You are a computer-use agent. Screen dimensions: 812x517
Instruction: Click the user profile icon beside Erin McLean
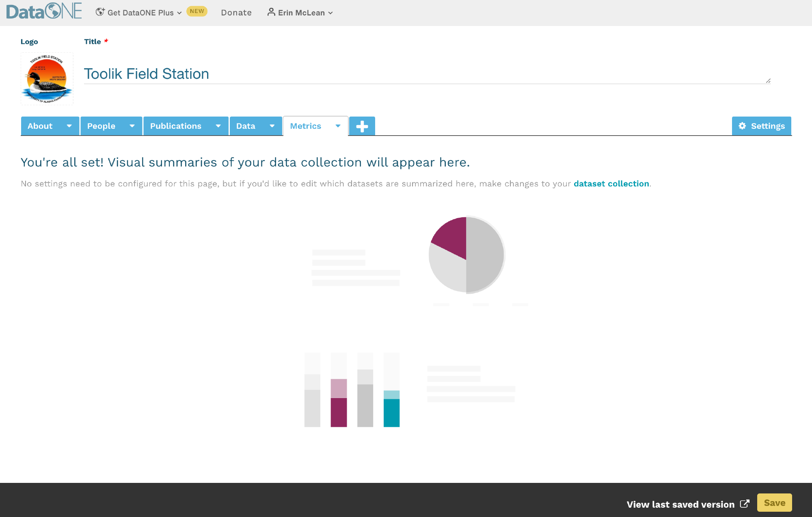click(x=271, y=12)
